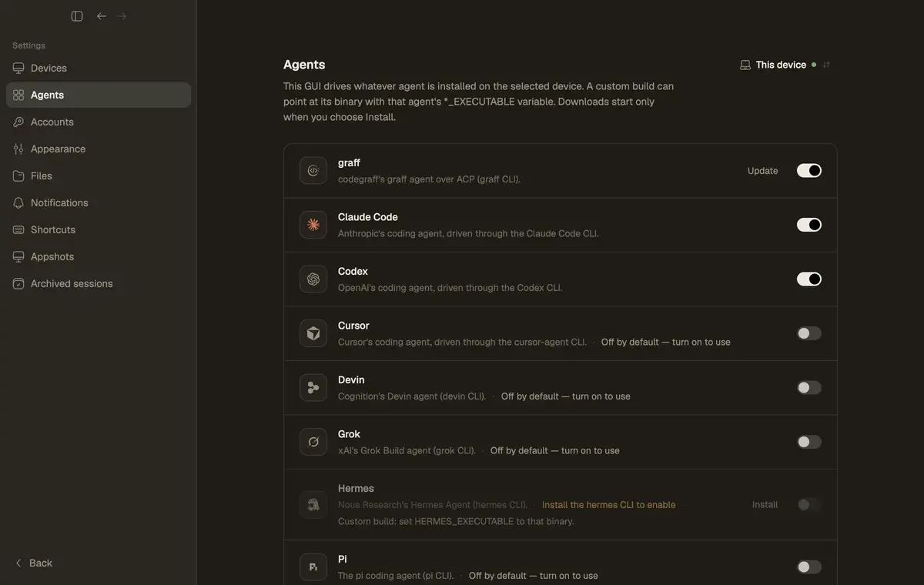The height and width of the screenshot is (585, 924).
Task: Disable the graff agent toggle
Action: coord(809,171)
